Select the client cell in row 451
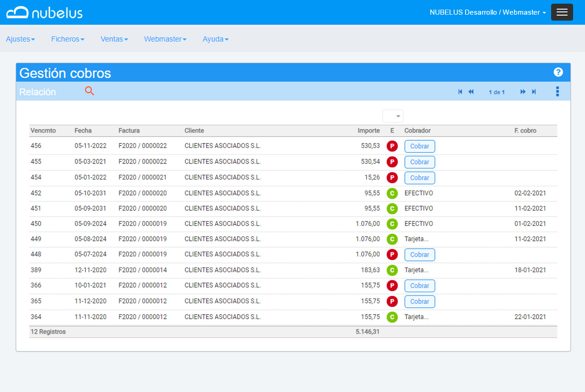The height and width of the screenshot is (392, 585). tap(222, 208)
